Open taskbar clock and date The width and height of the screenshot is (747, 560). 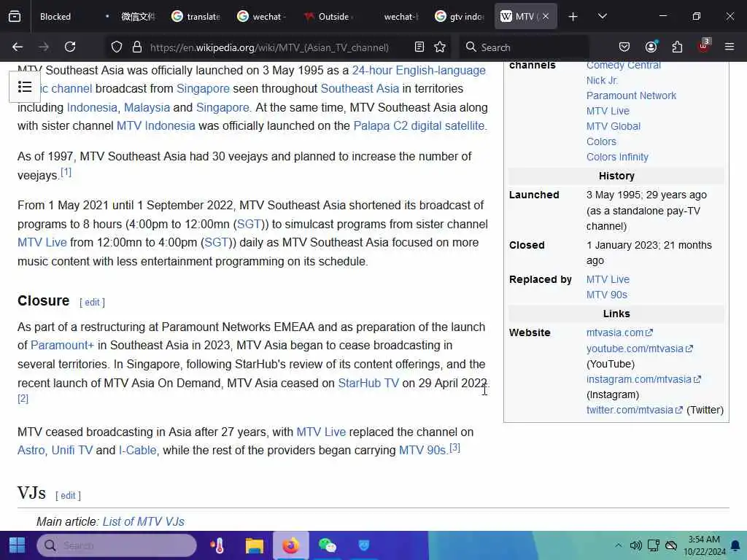coord(704,545)
